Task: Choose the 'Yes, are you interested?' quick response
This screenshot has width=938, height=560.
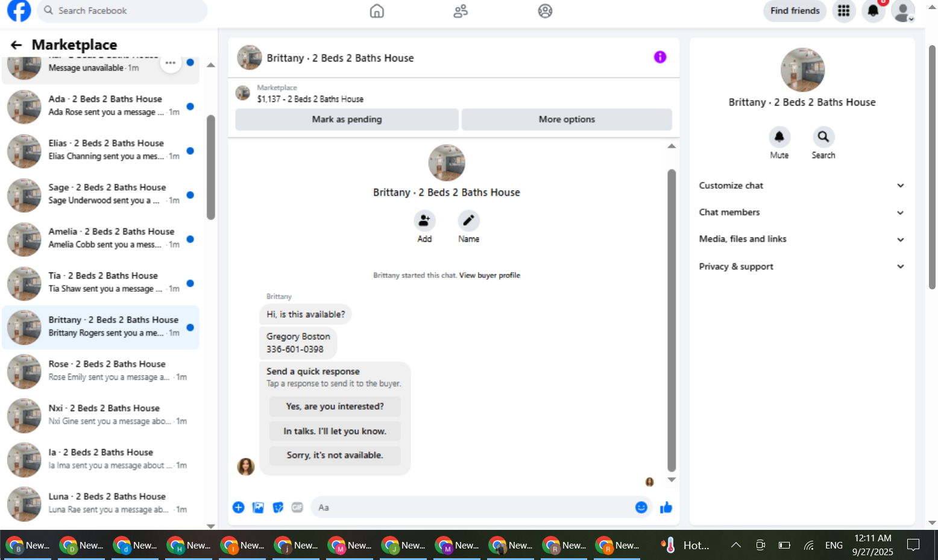Action: pos(335,406)
